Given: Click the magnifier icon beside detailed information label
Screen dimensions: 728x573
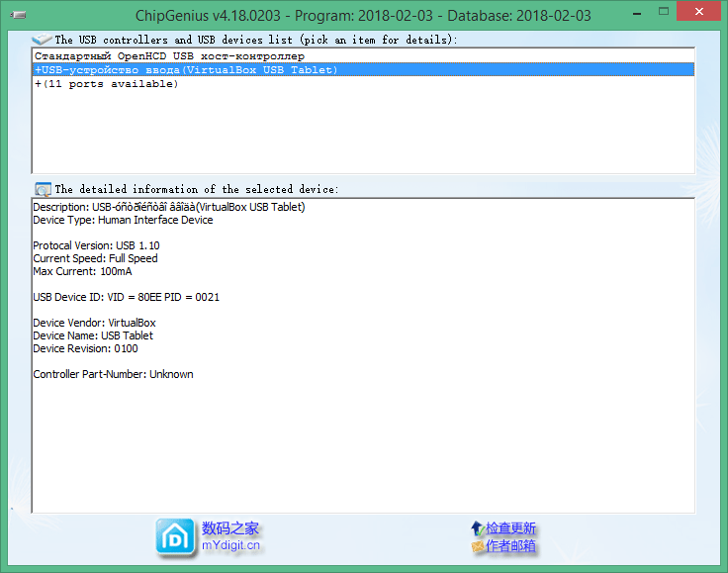Looking at the screenshot, I should pos(43,189).
